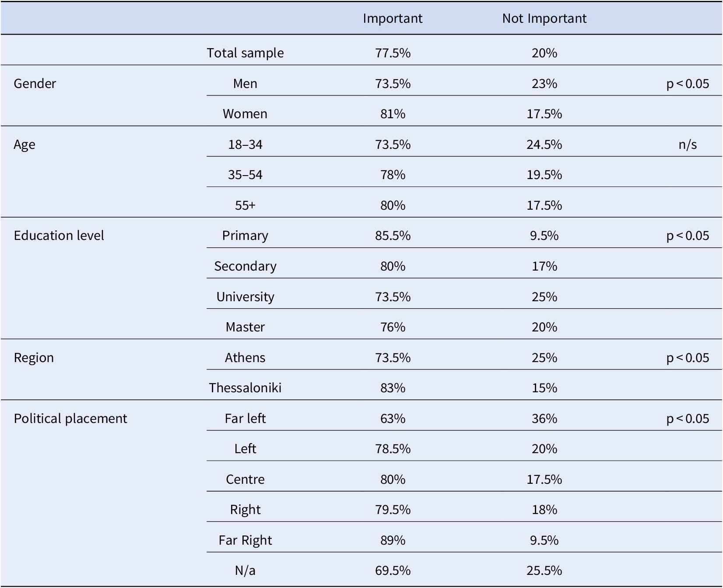Click the 69.5% value in N/a row
The image size is (723, 588).
click(x=393, y=570)
